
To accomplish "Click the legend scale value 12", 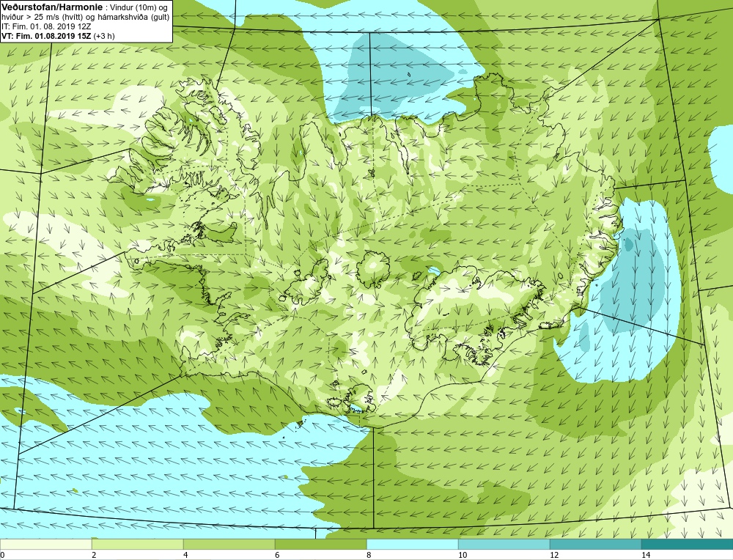I will [x=554, y=555].
